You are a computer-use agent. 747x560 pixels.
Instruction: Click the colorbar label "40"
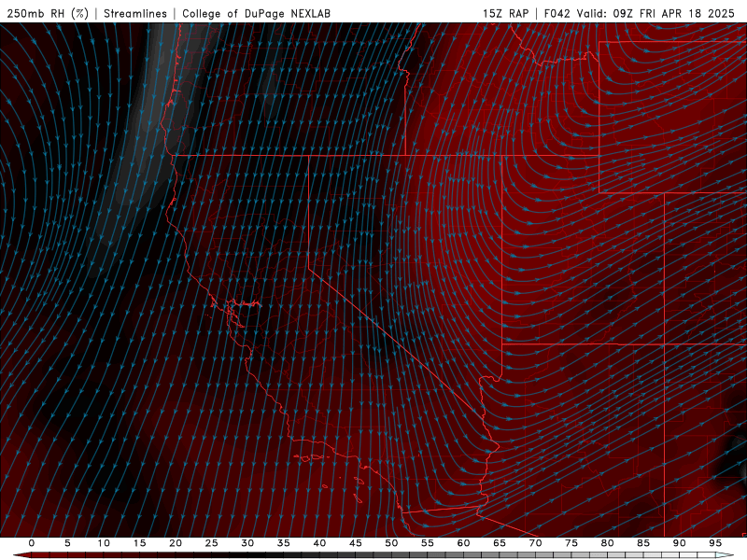pos(319,543)
